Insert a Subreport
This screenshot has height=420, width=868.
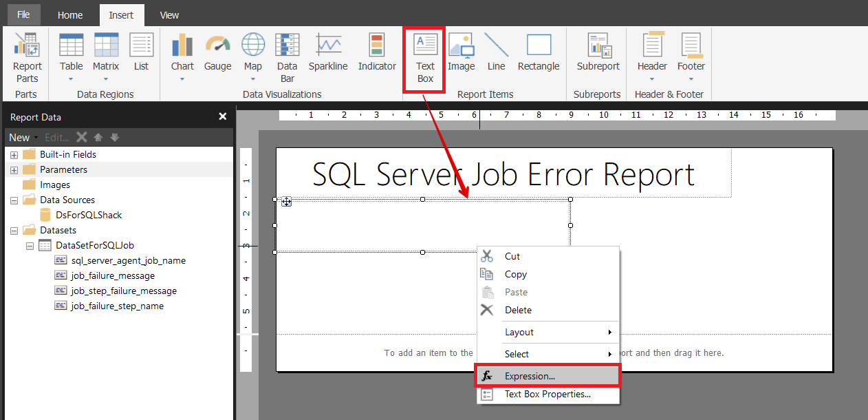598,52
